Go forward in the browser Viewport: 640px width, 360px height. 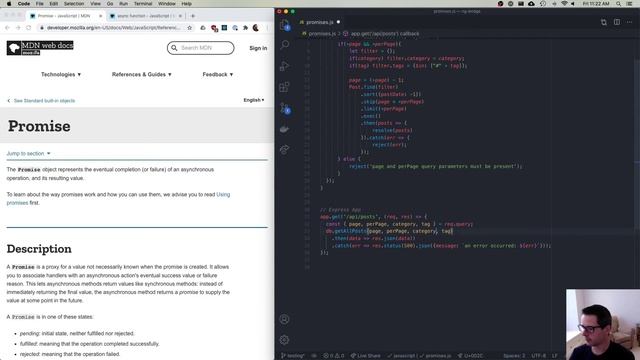point(18,28)
